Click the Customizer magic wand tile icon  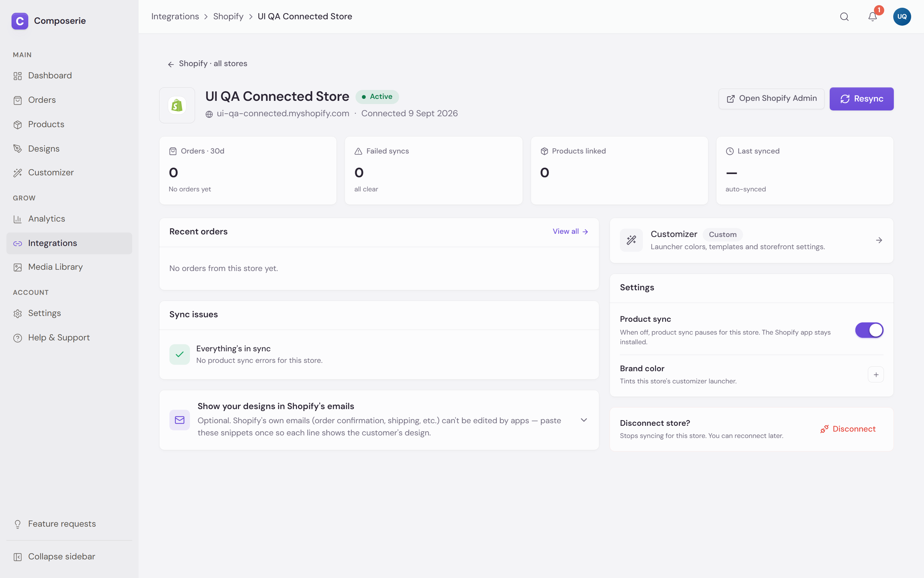coord(631,240)
